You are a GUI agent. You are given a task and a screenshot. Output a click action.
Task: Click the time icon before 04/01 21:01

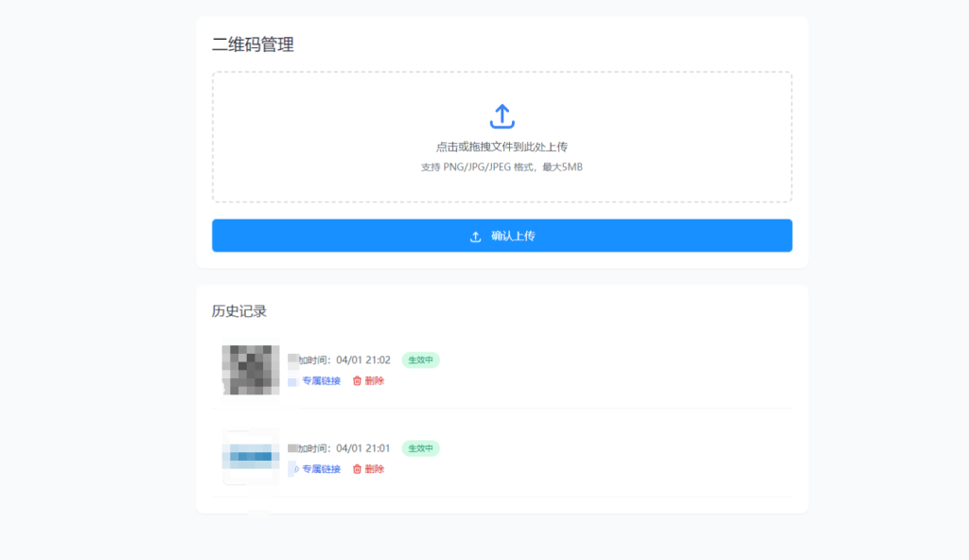[293, 448]
